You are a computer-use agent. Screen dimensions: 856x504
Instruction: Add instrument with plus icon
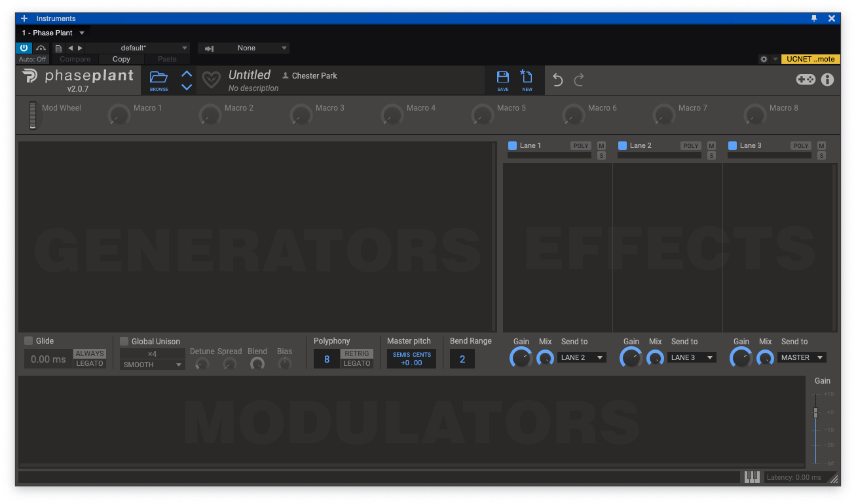pyautogui.click(x=24, y=18)
